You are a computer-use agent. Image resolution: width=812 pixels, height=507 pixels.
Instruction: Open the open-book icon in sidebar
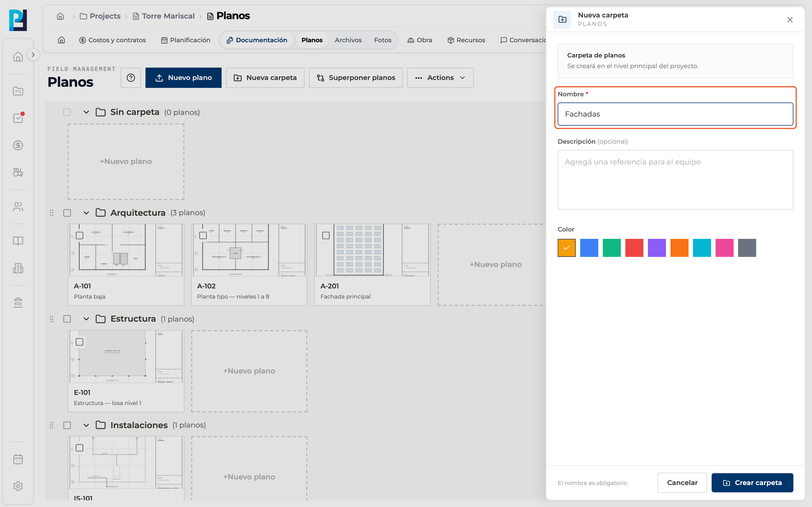[x=18, y=241]
